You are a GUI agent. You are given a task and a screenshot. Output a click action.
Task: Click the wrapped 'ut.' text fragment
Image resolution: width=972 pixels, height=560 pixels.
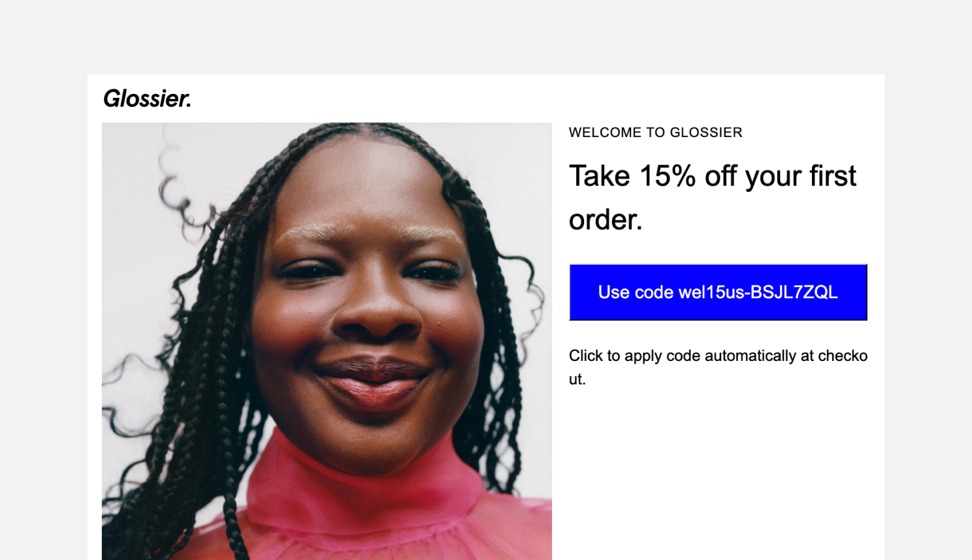[x=577, y=379]
